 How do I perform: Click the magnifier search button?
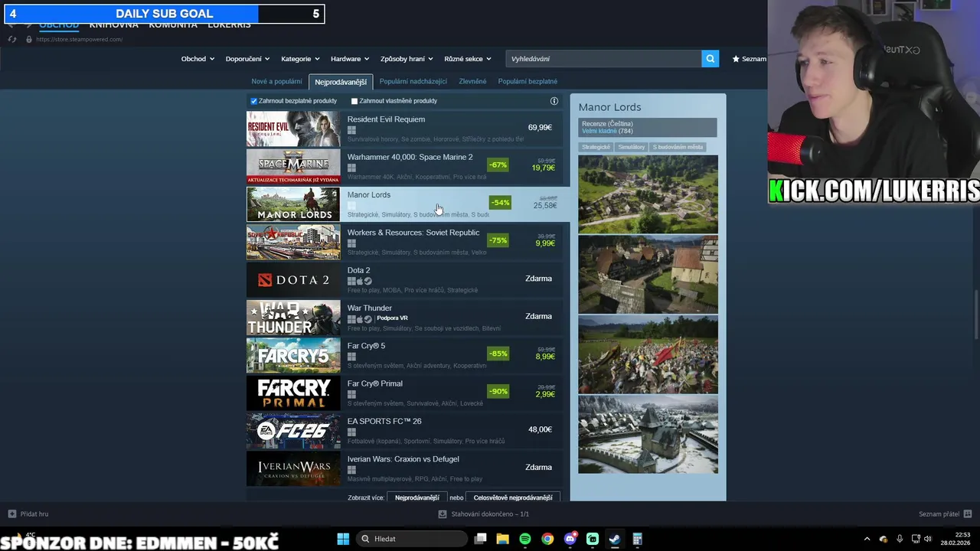pyautogui.click(x=710, y=58)
